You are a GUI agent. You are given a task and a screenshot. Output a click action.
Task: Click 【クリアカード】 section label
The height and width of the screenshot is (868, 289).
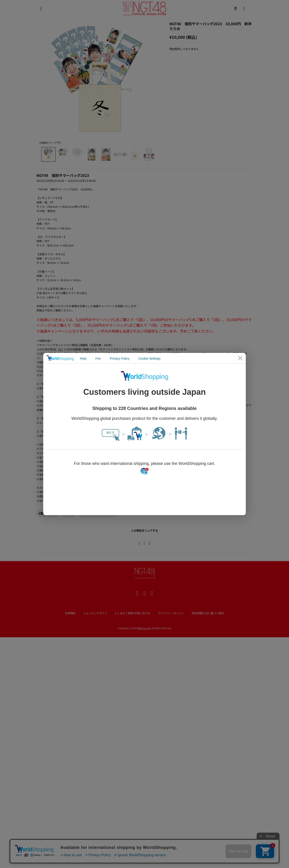pyautogui.click(x=47, y=220)
